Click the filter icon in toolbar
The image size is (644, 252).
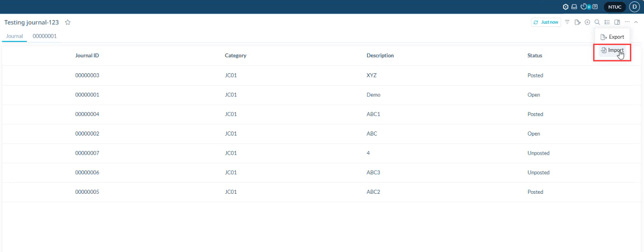[x=567, y=22]
